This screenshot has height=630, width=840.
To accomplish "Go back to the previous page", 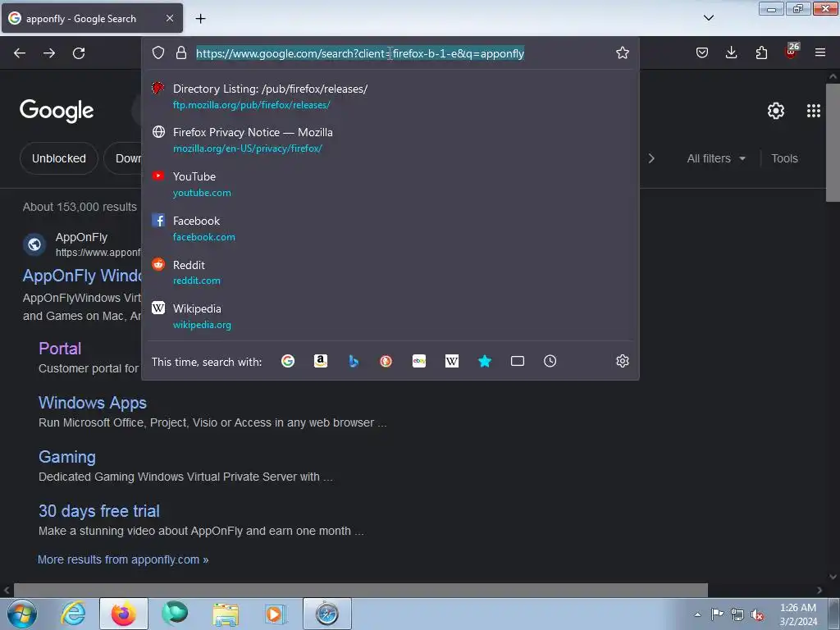I will tap(20, 53).
